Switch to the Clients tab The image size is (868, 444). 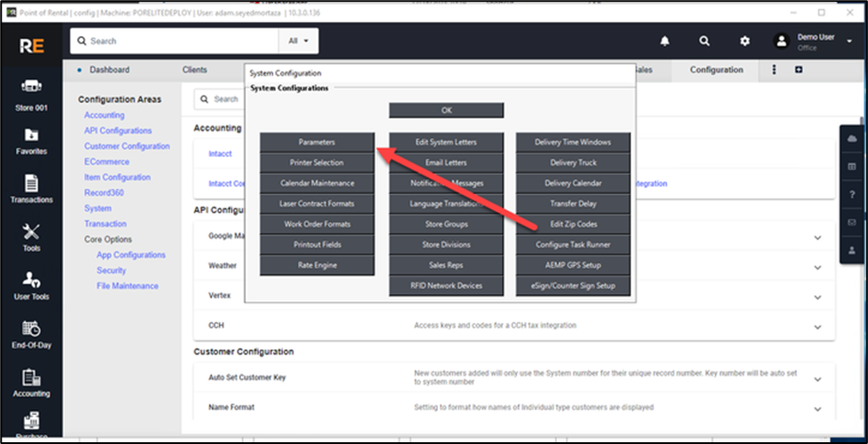pyautogui.click(x=194, y=70)
